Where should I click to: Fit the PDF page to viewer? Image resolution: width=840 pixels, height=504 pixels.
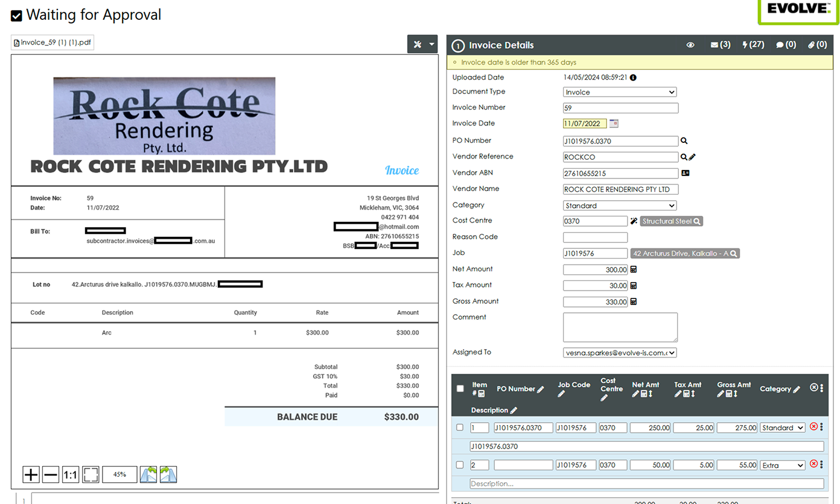click(x=91, y=474)
